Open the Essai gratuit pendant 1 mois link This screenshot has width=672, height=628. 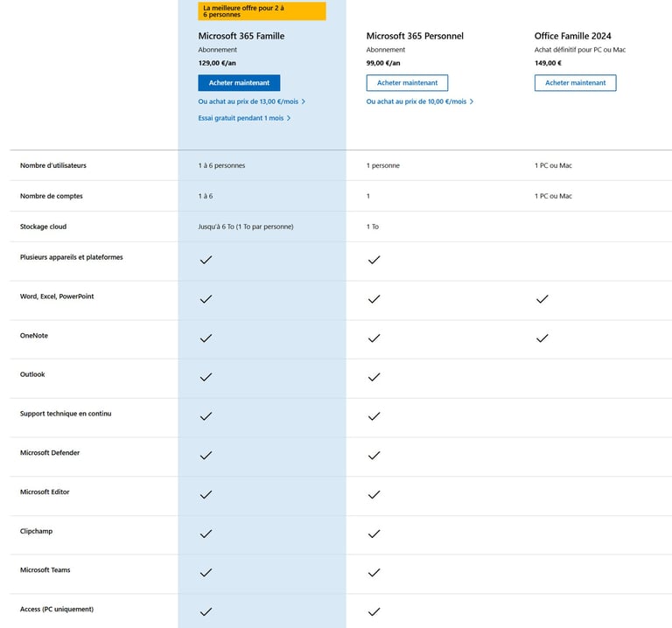[x=244, y=118]
